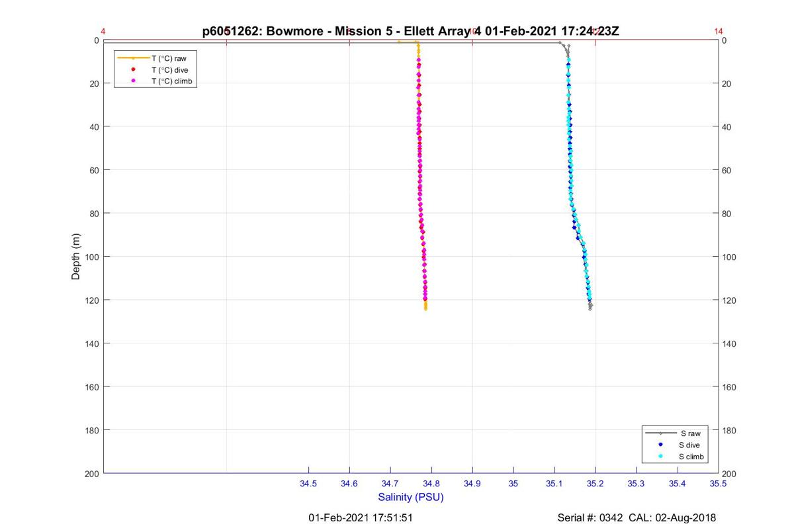Click the deepest yellow raw temperature point

tap(425, 309)
